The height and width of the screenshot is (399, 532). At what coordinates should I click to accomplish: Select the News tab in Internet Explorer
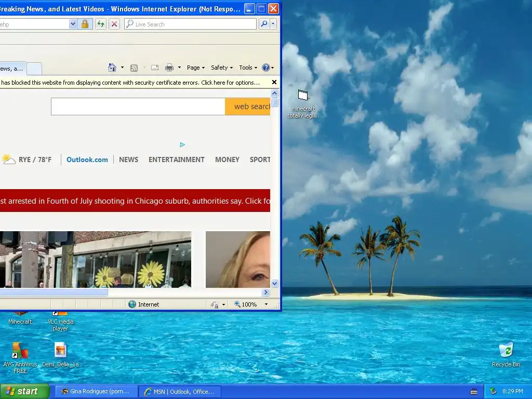click(x=12, y=69)
